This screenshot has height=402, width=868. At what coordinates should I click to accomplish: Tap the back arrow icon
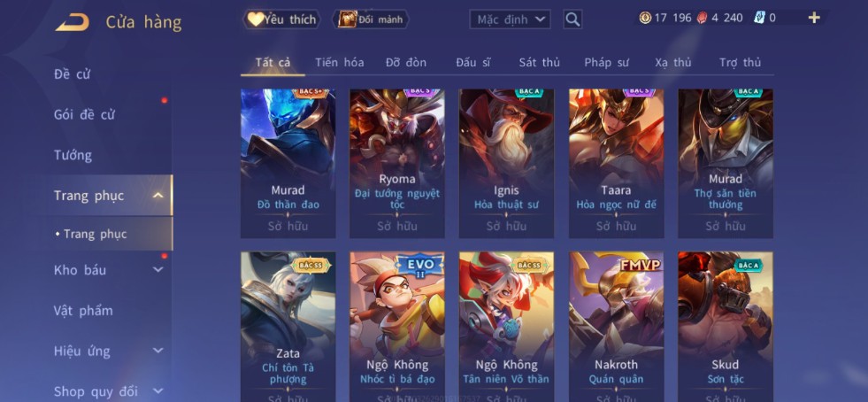click(73, 22)
